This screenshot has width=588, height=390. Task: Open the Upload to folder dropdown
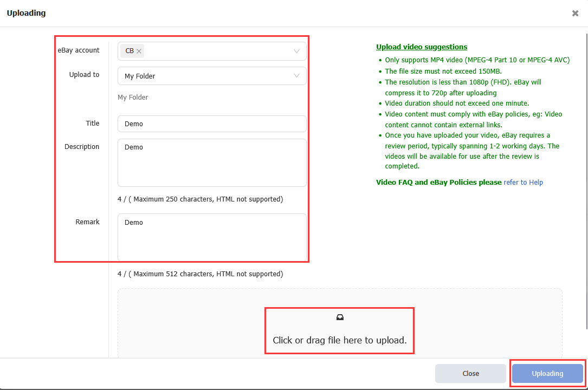click(211, 76)
